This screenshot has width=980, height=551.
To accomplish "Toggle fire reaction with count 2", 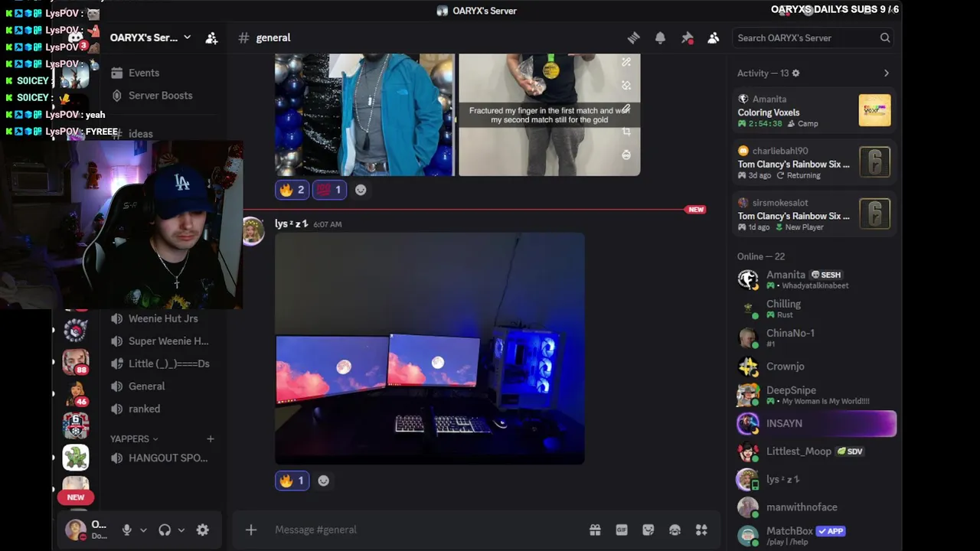I will tap(292, 190).
